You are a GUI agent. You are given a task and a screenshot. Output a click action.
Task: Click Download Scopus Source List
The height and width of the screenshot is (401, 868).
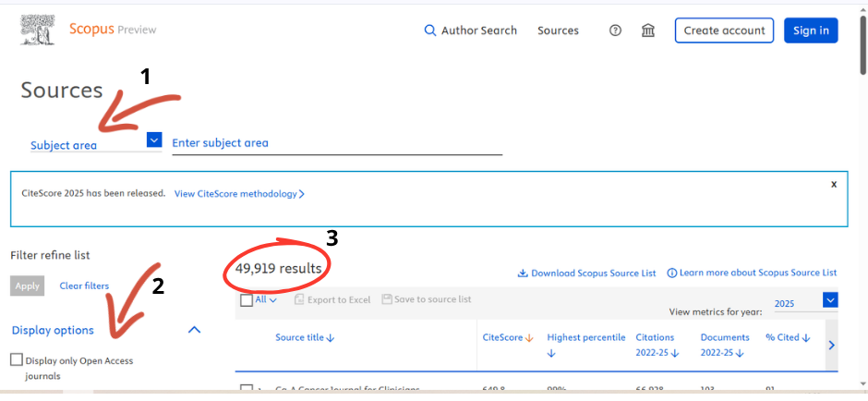(586, 273)
